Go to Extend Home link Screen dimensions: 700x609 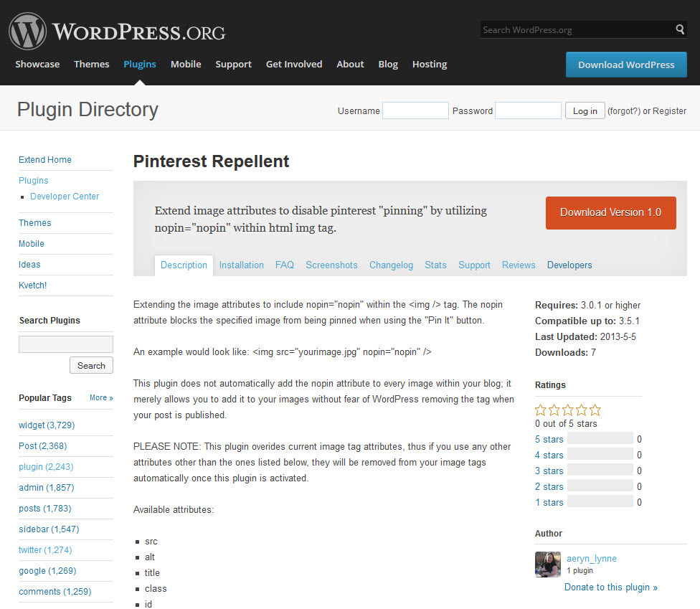coord(44,160)
